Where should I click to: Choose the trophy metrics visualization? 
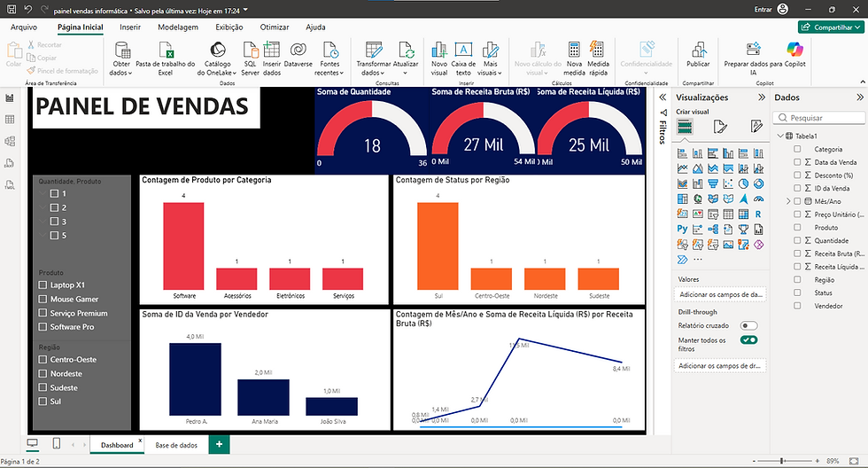coord(743,229)
